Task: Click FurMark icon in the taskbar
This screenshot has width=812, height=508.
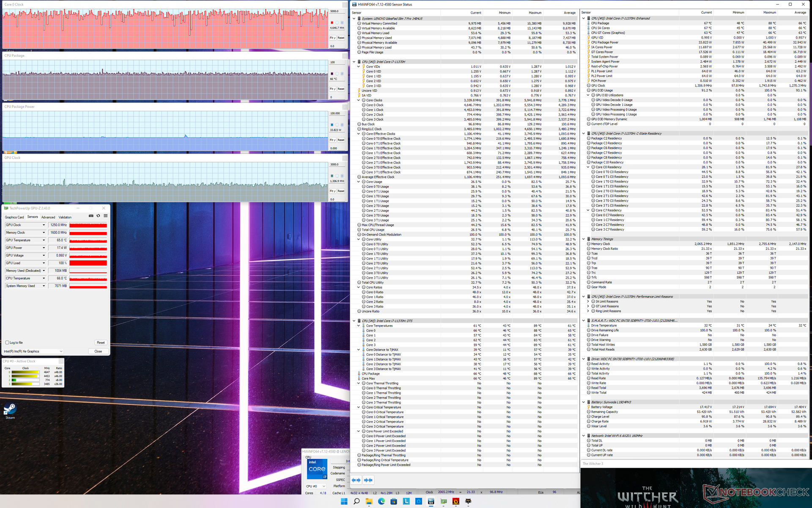Action: pyautogui.click(x=455, y=501)
